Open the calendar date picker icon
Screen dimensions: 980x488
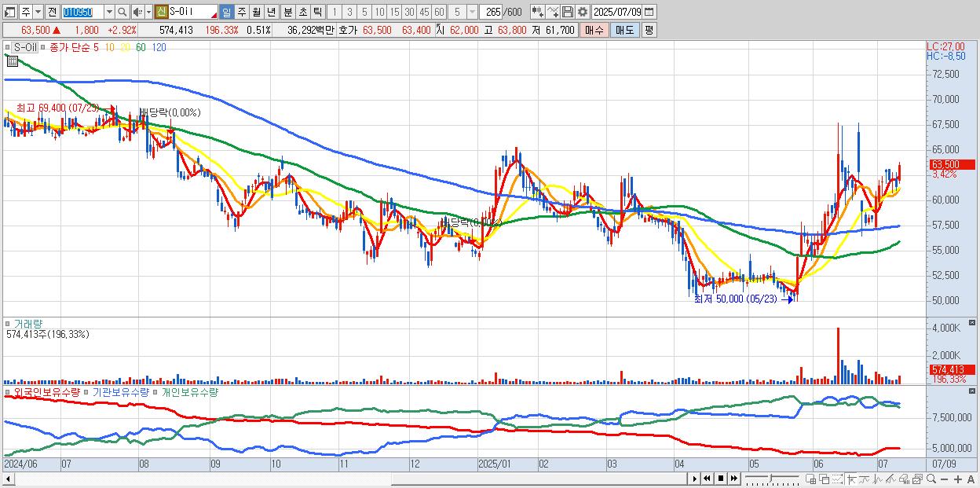(649, 12)
